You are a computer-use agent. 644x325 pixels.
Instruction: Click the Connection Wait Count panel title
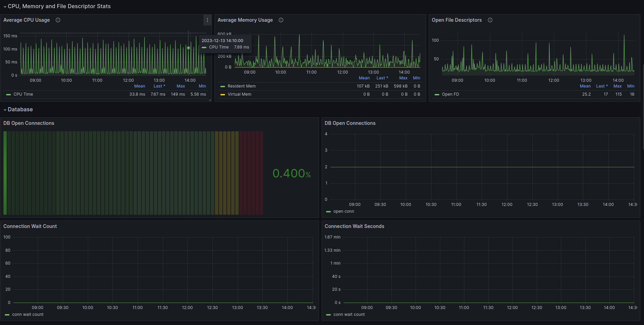[30, 226]
